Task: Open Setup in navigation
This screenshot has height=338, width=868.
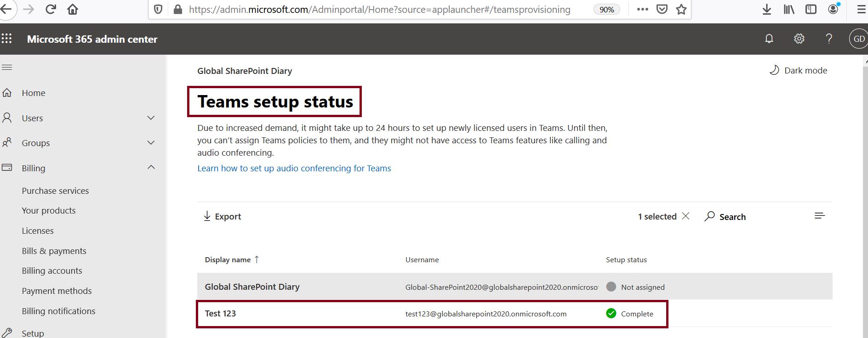Action: [33, 333]
